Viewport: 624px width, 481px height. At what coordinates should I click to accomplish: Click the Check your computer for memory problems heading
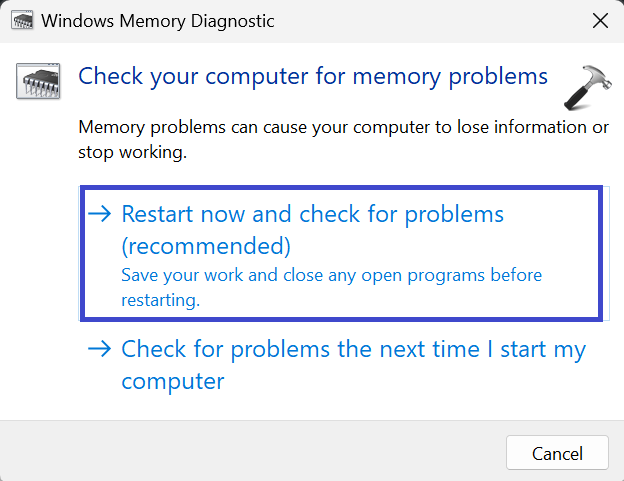click(312, 76)
